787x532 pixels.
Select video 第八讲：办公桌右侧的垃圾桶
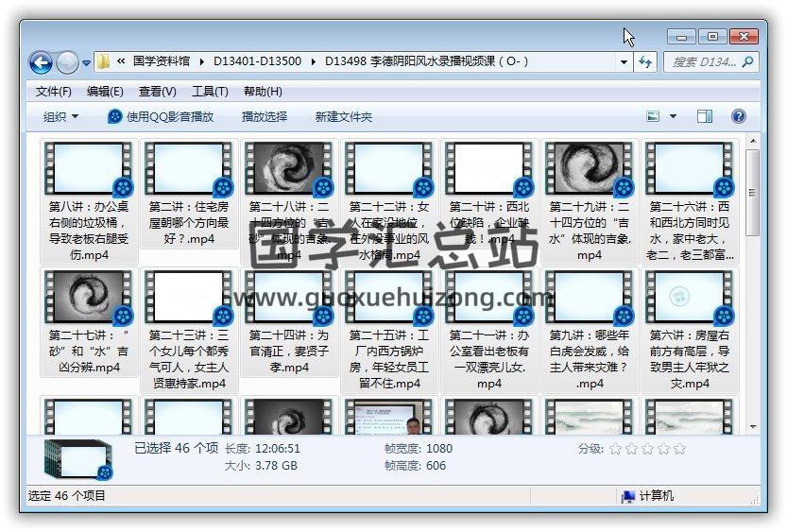pos(89,202)
